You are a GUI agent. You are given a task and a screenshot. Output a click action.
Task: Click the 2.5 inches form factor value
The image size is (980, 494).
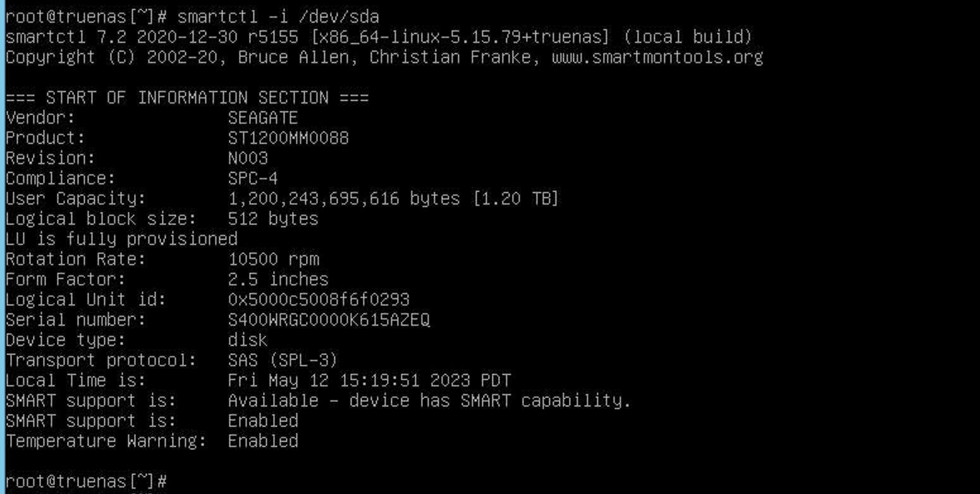click(x=278, y=280)
